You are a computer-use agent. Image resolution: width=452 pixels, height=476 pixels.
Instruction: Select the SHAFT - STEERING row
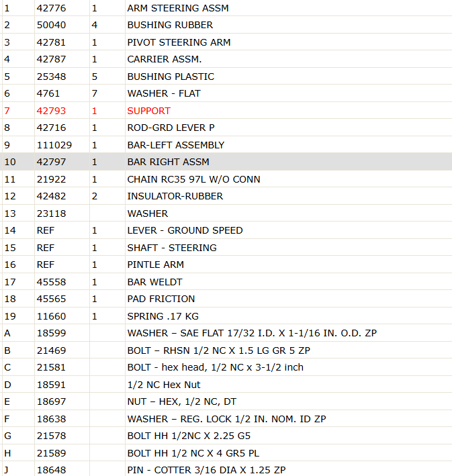pos(226,248)
